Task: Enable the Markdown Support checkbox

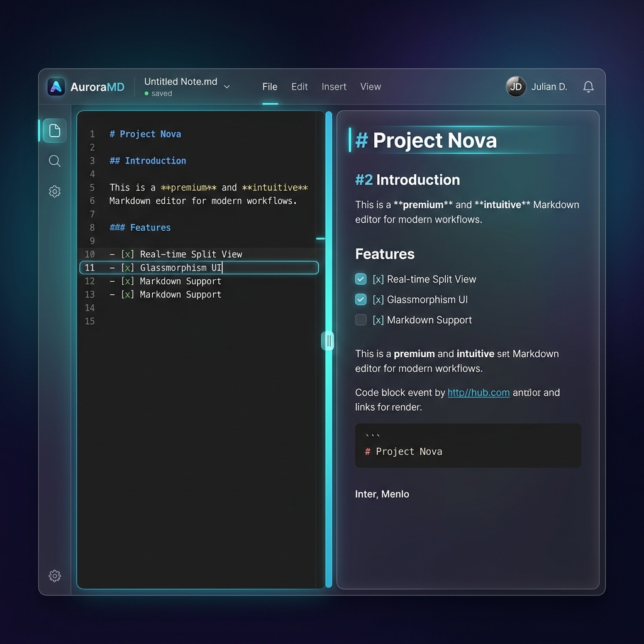Action: 360,319
